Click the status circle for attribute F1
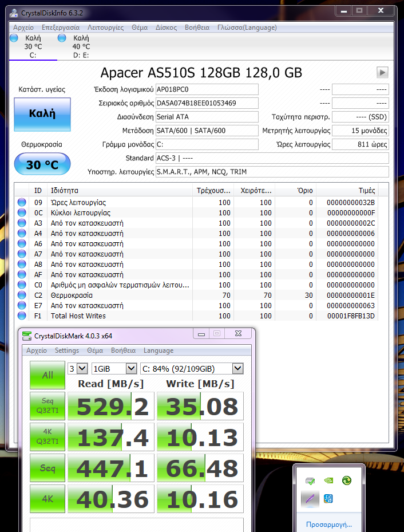The width and height of the screenshot is (404, 532). point(22,316)
